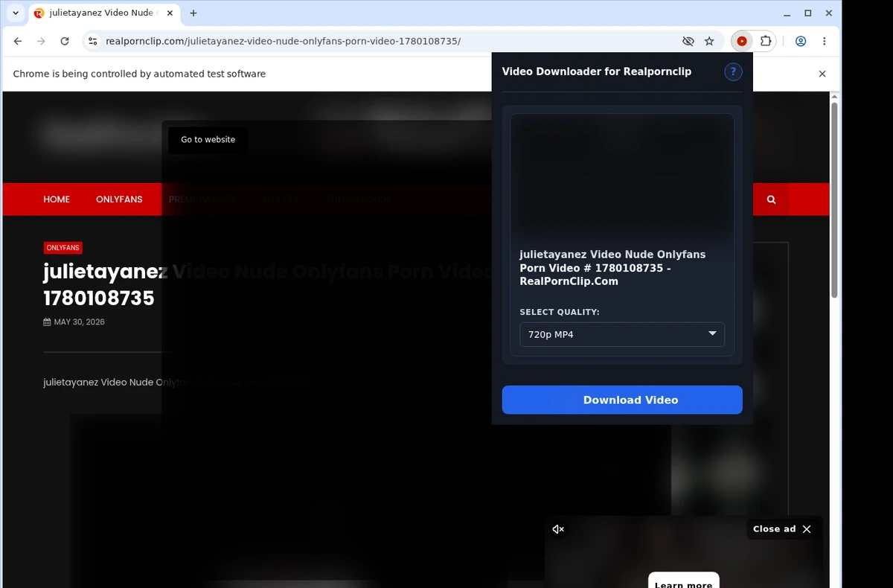
Task: Unmute the ad video speaker icon
Action: [558, 529]
